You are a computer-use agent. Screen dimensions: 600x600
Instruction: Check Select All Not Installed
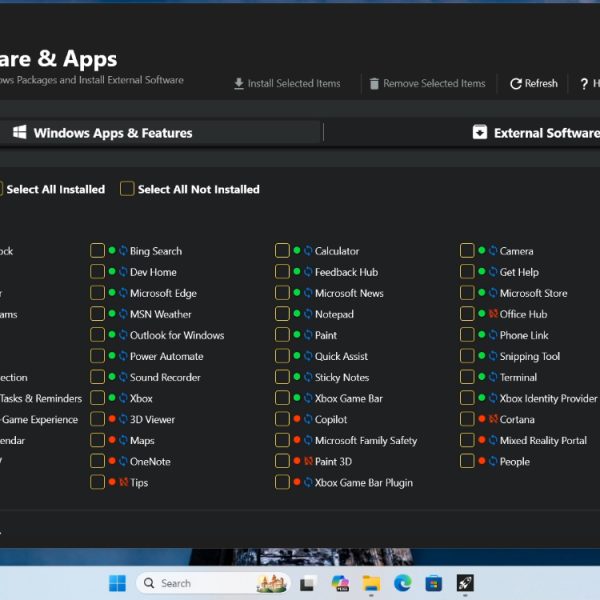click(127, 189)
